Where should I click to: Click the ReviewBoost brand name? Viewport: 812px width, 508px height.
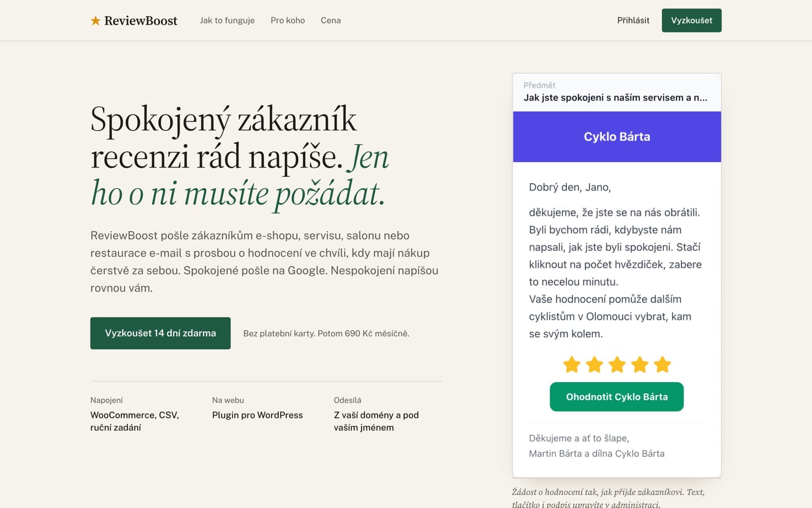coord(141,20)
